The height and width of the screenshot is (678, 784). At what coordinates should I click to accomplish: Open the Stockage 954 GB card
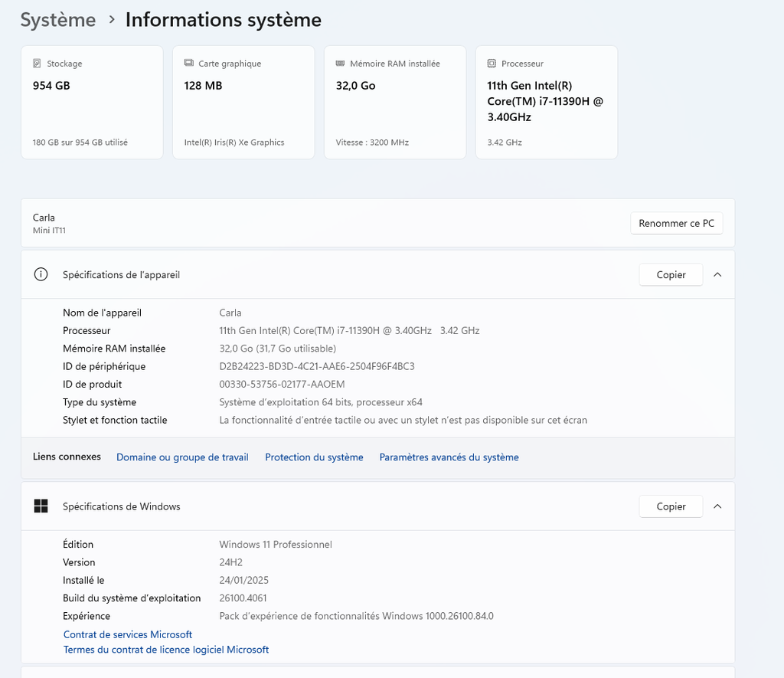click(92, 102)
